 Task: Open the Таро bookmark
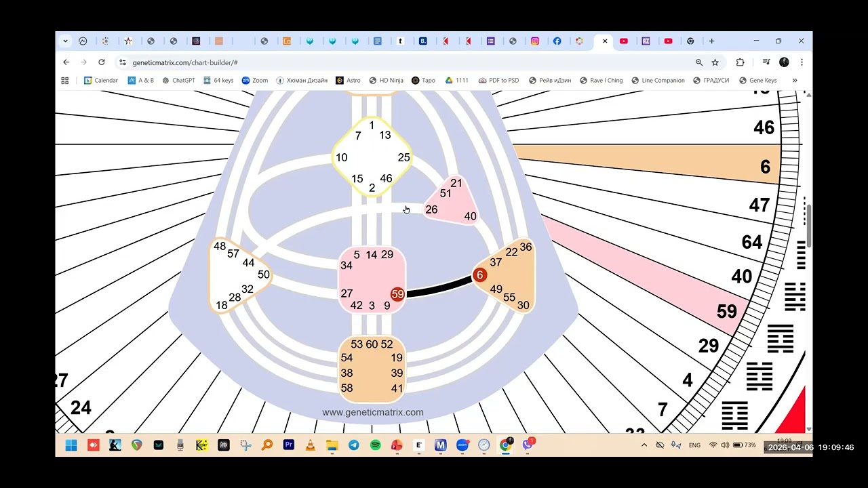(423, 81)
